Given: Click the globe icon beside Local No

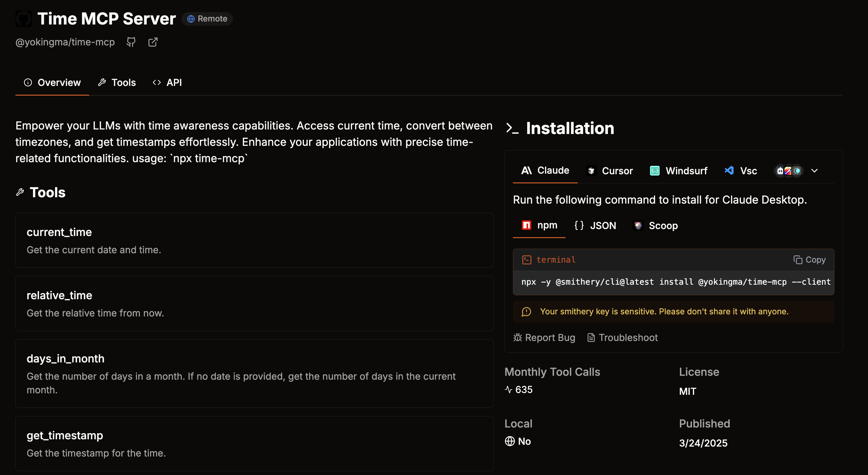Looking at the screenshot, I should click(510, 441).
